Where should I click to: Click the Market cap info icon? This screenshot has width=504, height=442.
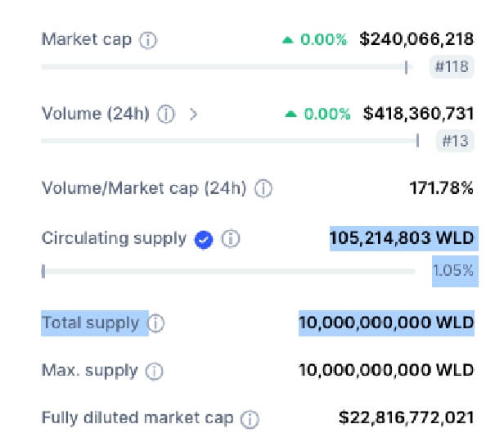148,40
